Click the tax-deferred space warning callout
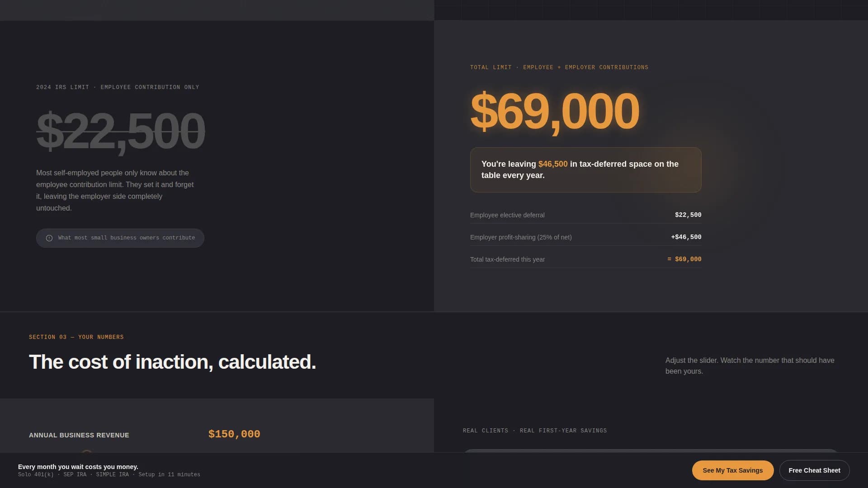 coord(586,170)
